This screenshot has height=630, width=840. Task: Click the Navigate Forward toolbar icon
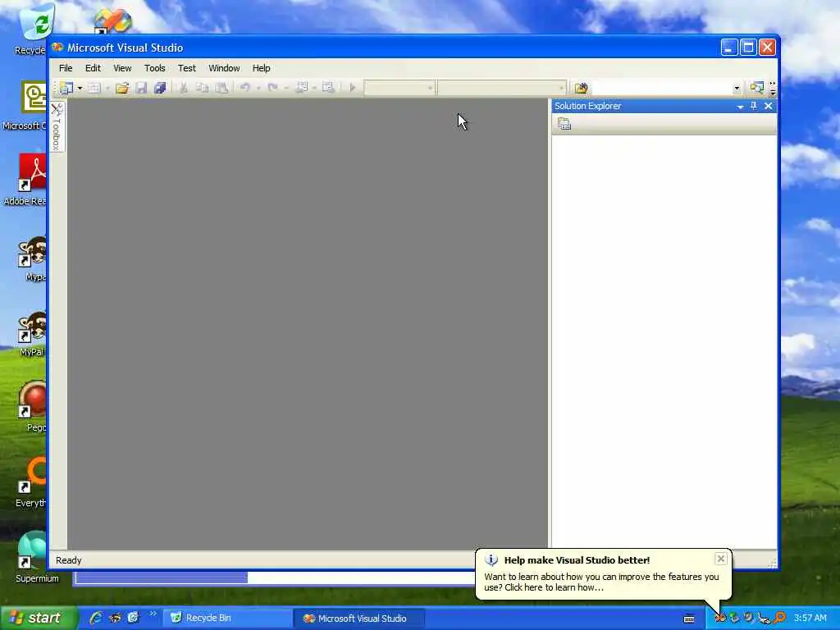(328, 87)
